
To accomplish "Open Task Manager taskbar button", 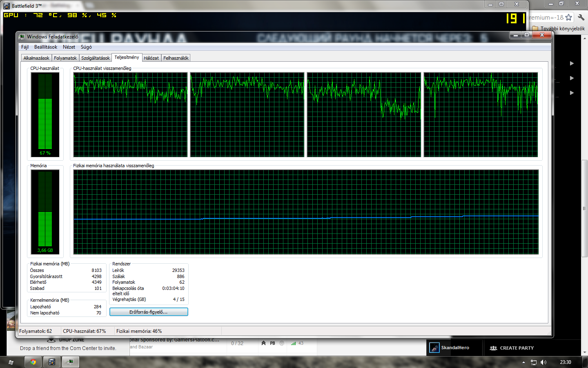I will pos(71,362).
